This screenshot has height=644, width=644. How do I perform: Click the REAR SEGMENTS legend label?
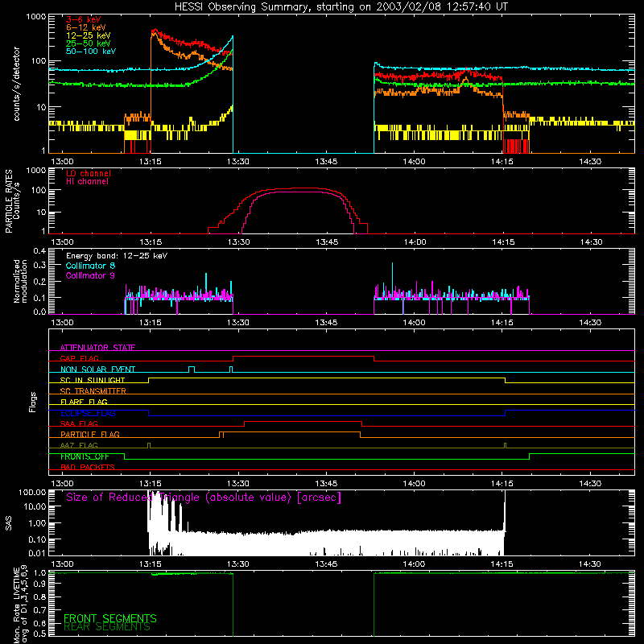107,626
